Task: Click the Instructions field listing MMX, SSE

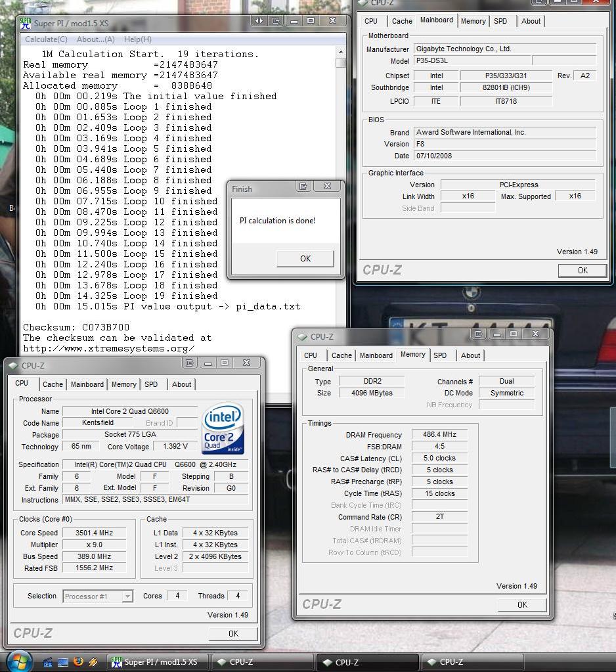Action: click(x=156, y=499)
